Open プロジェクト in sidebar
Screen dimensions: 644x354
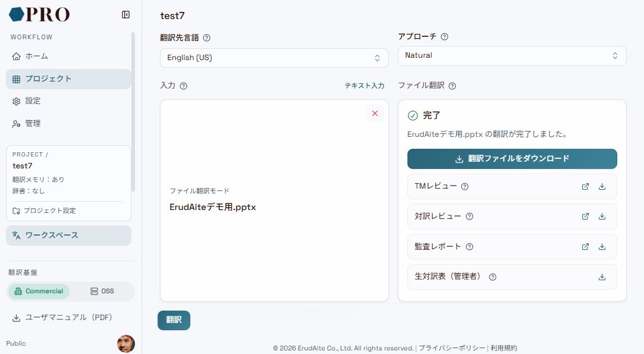tap(68, 79)
